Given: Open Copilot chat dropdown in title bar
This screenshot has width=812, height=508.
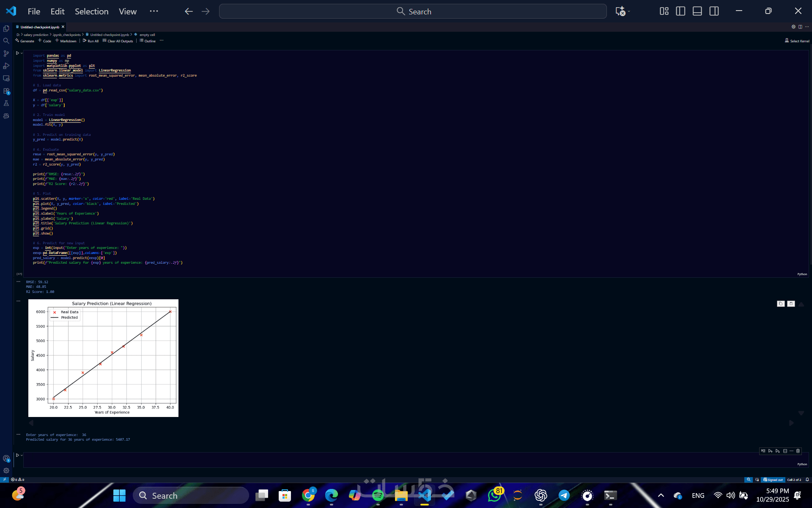Looking at the screenshot, I should tap(629, 11).
